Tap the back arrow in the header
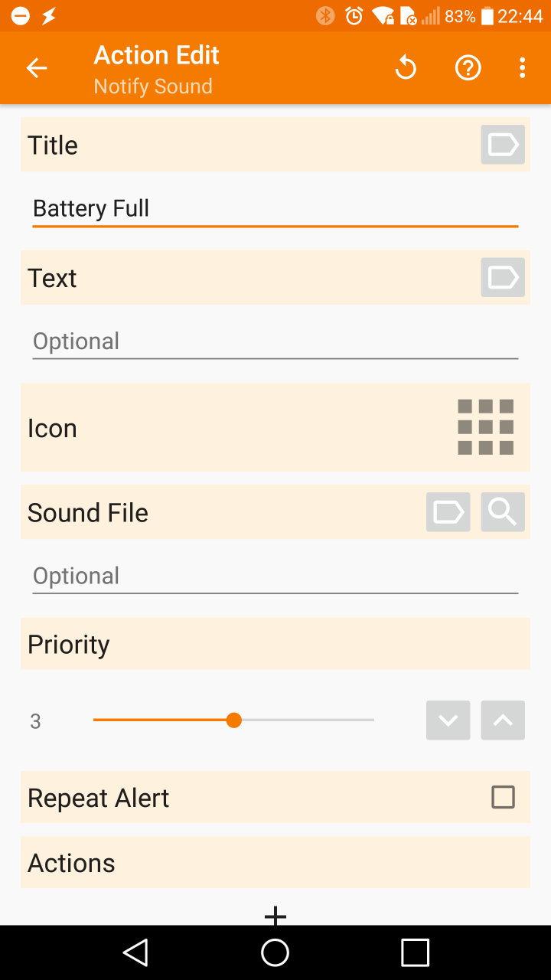 pyautogui.click(x=37, y=68)
